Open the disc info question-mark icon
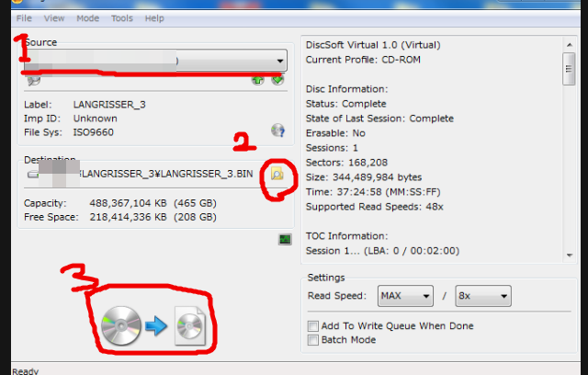 pos(277,131)
